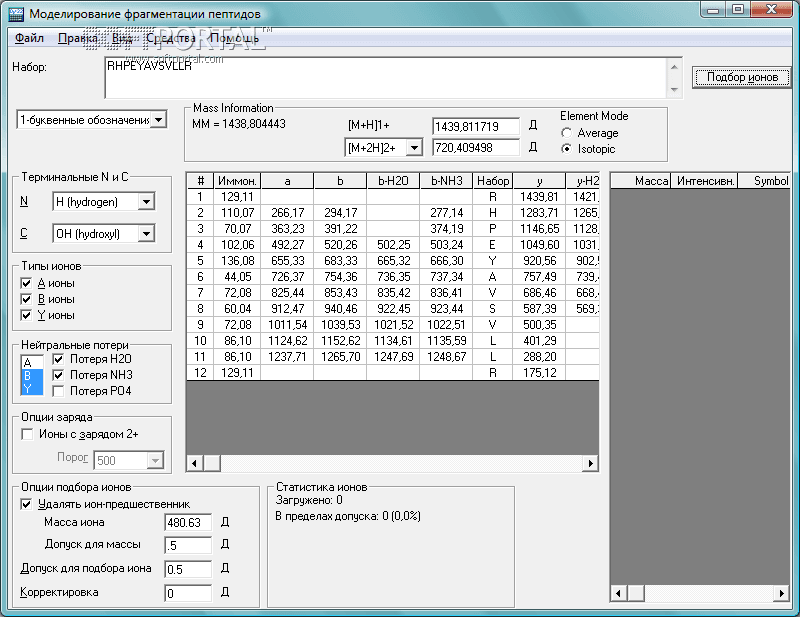Uncheck the Y ионы checkbox

pos(27,315)
